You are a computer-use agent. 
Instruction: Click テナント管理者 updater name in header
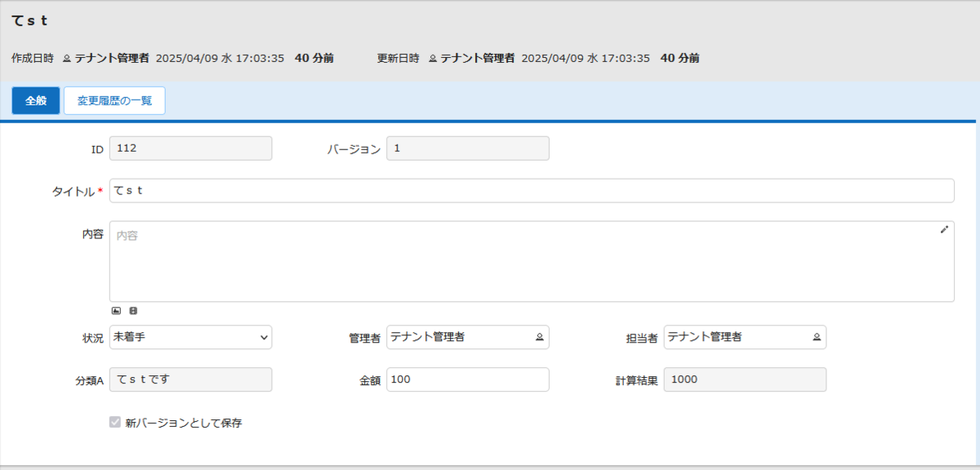478,59
